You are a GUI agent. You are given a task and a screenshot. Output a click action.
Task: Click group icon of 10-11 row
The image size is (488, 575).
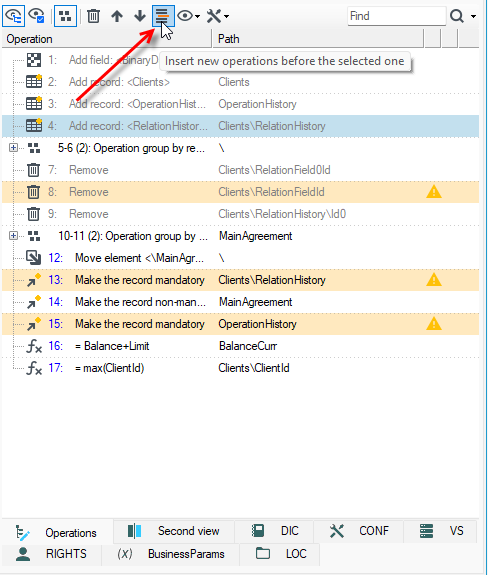[34, 236]
